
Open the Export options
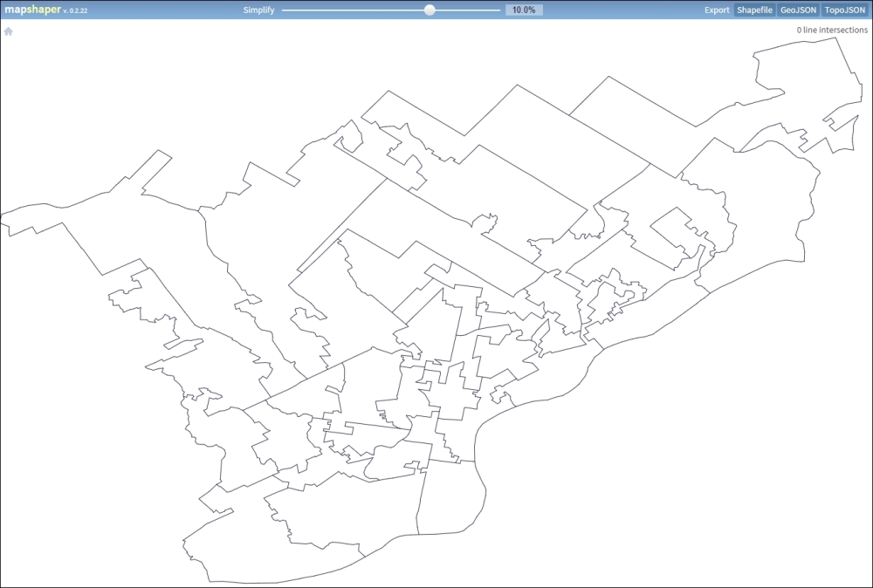tap(717, 10)
